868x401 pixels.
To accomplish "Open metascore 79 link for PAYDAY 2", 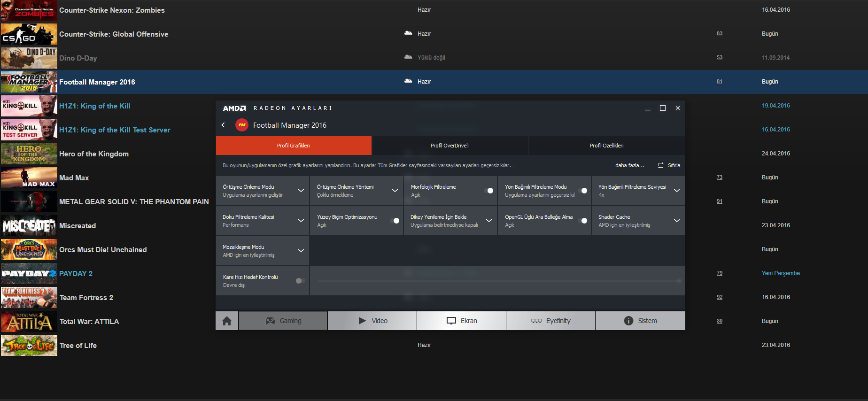I will 720,273.
